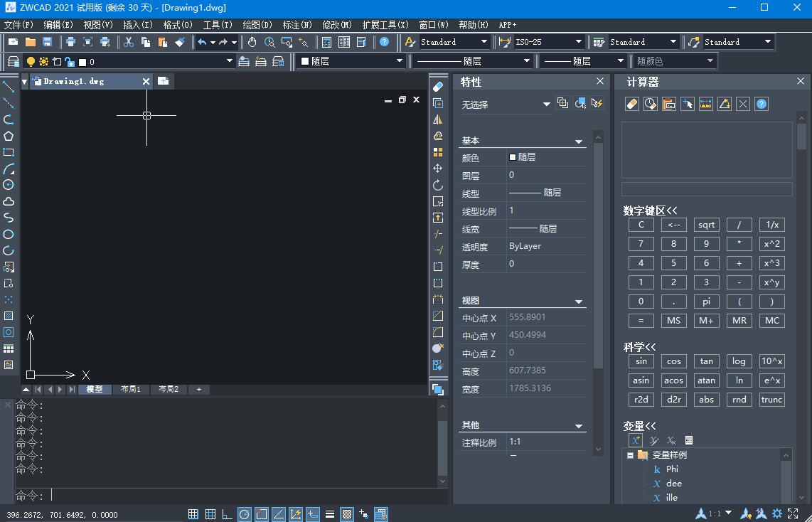Select the Move tool
The image size is (812, 522).
click(x=438, y=169)
